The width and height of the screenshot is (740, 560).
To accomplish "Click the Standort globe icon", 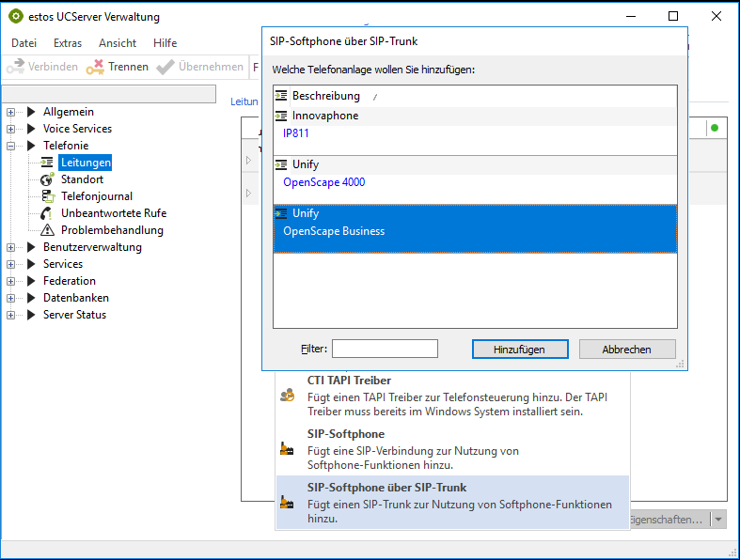I will point(47,179).
